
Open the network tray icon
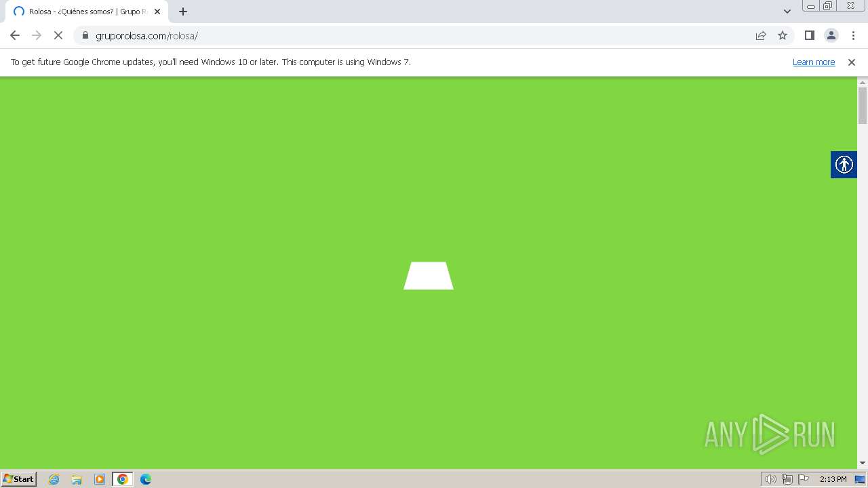click(787, 479)
